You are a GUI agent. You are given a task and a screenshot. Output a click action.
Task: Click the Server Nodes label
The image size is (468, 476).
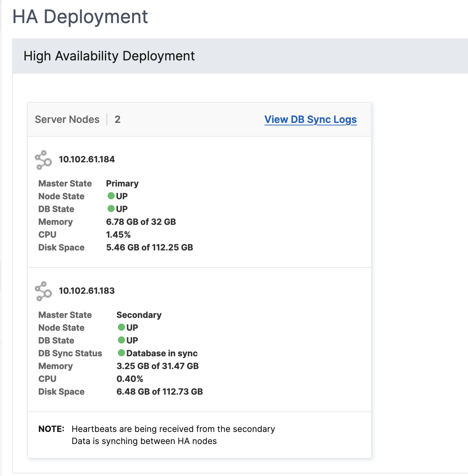[x=67, y=119]
